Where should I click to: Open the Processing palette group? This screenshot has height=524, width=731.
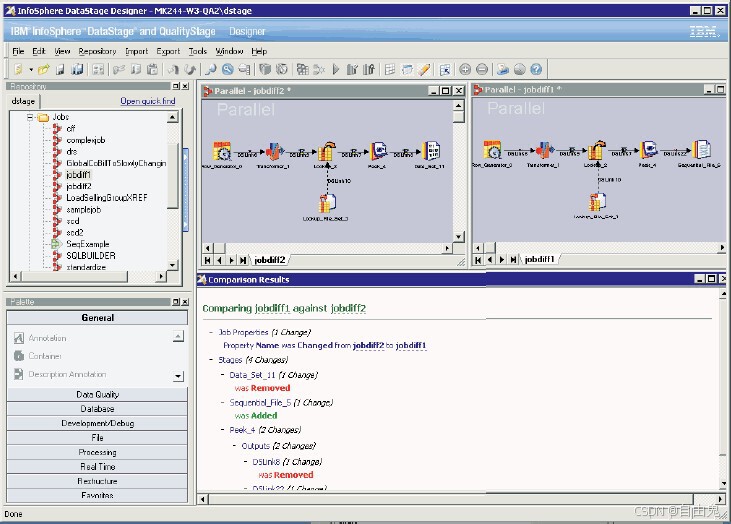point(97,452)
